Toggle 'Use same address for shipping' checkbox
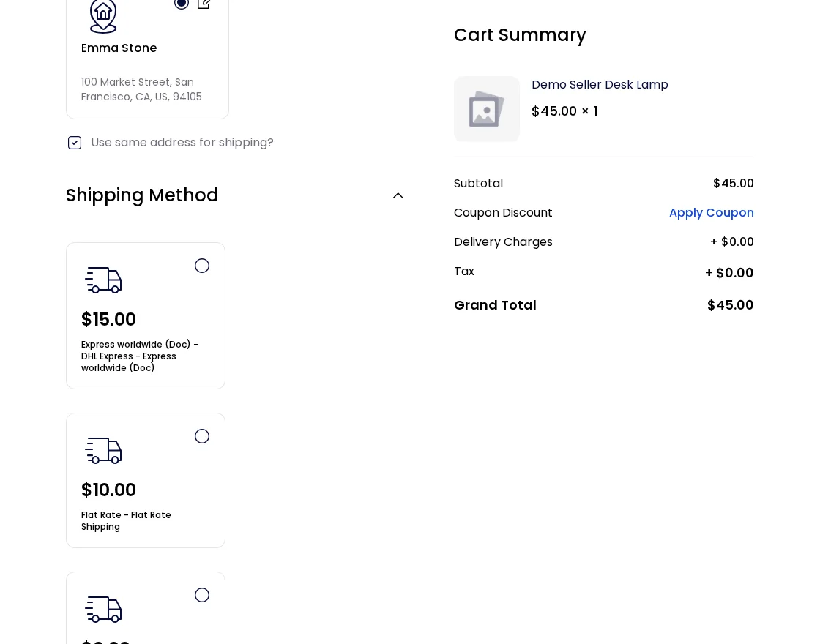This screenshot has width=820, height=644. pos(75,143)
